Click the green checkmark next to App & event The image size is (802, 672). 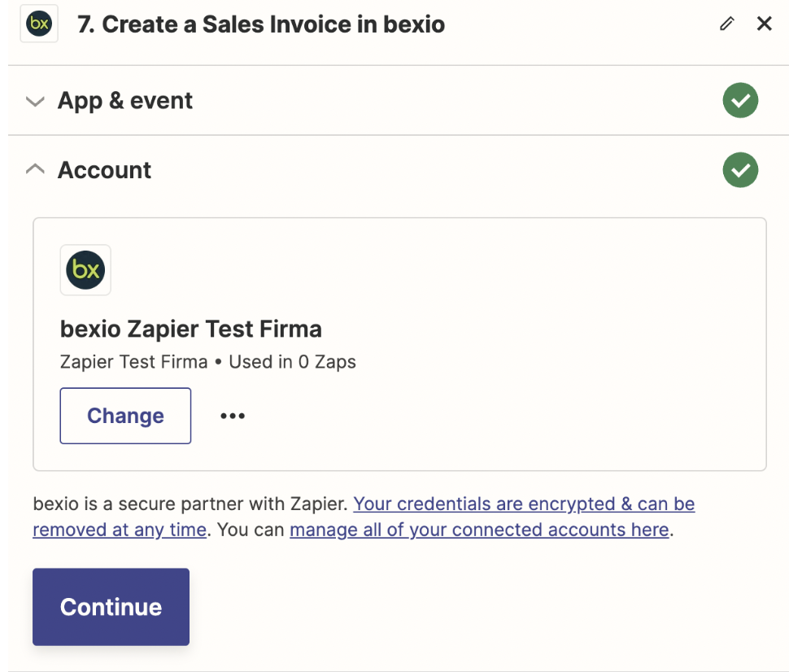[740, 100]
